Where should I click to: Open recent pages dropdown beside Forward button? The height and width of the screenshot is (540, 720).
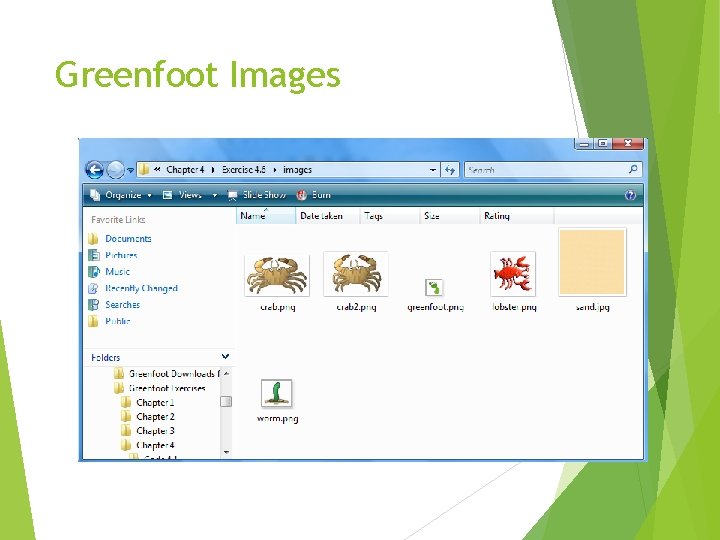point(130,170)
